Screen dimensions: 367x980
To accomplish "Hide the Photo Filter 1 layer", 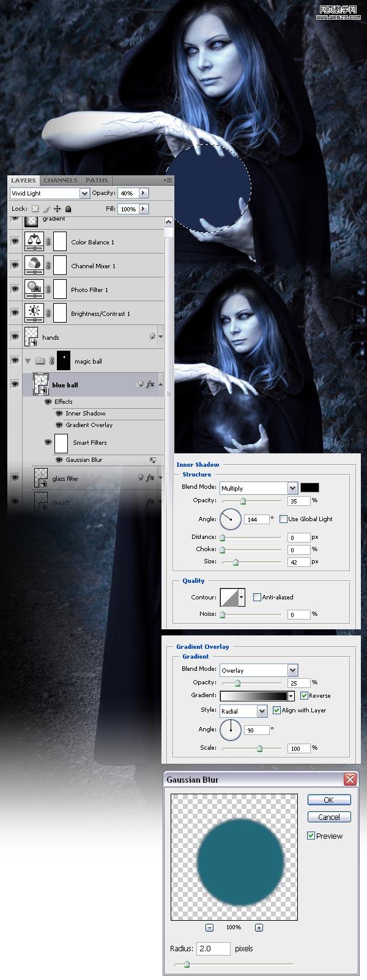I will click(x=15, y=290).
